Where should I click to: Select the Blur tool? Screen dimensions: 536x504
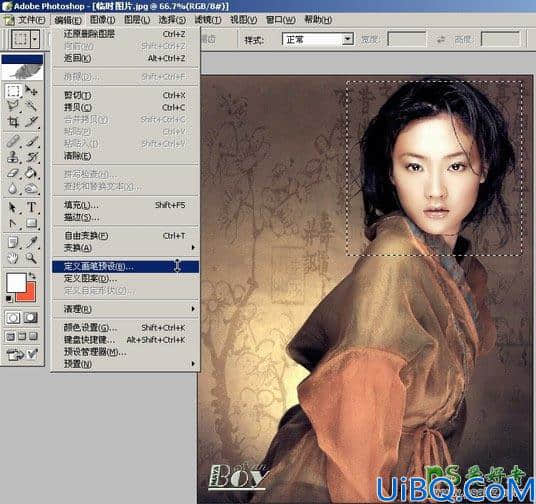pyautogui.click(x=13, y=188)
